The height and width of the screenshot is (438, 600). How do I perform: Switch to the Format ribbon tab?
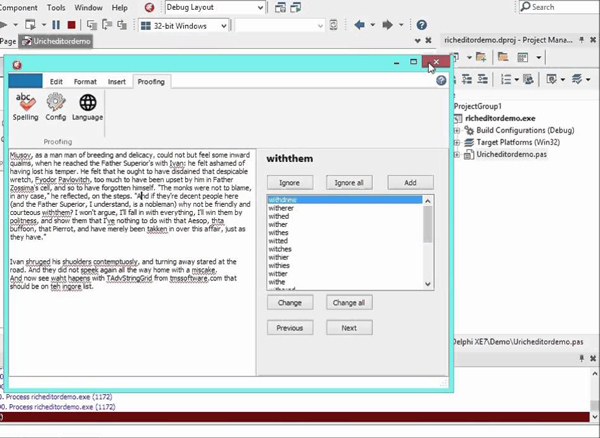[x=85, y=81]
